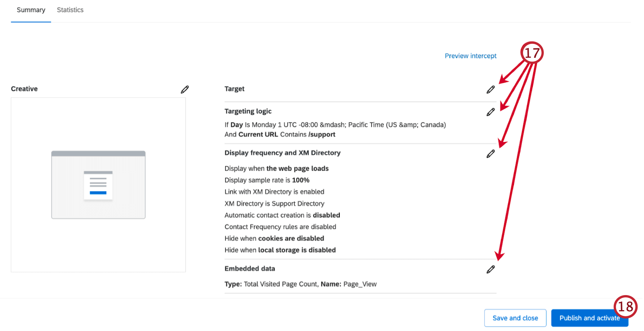The width and height of the screenshot is (644, 331).
Task: Edit Display frequency and XM Directory
Action: pos(491,154)
